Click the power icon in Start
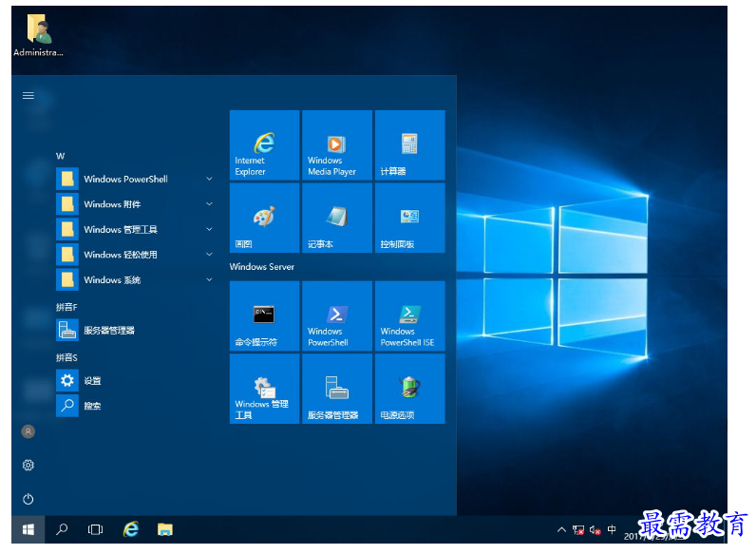Screen dimensions: 756x554 [x=28, y=499]
